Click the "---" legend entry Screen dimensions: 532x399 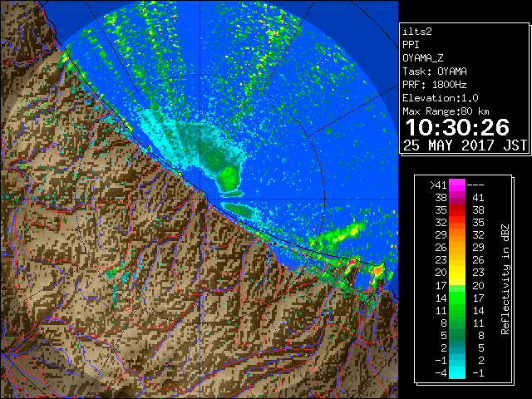475,185
